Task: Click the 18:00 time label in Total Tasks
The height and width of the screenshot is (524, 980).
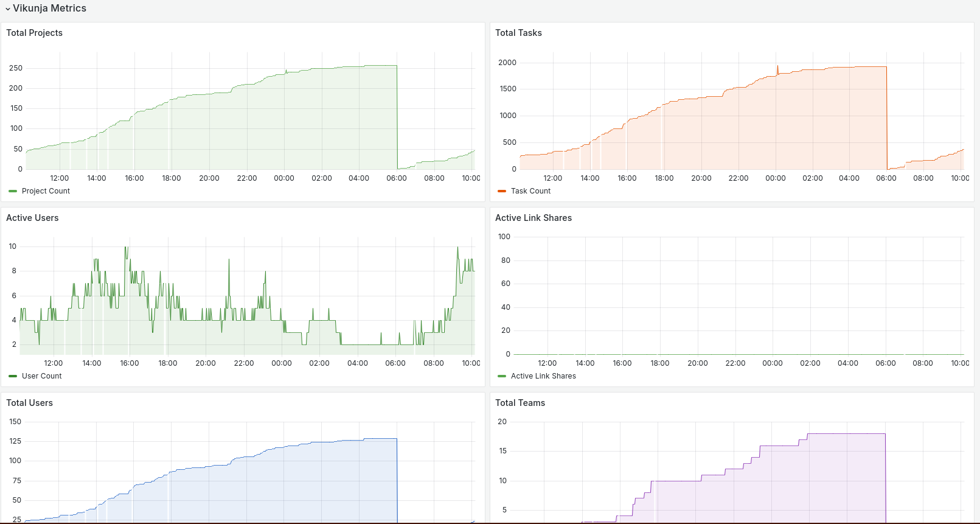Action: click(x=664, y=178)
